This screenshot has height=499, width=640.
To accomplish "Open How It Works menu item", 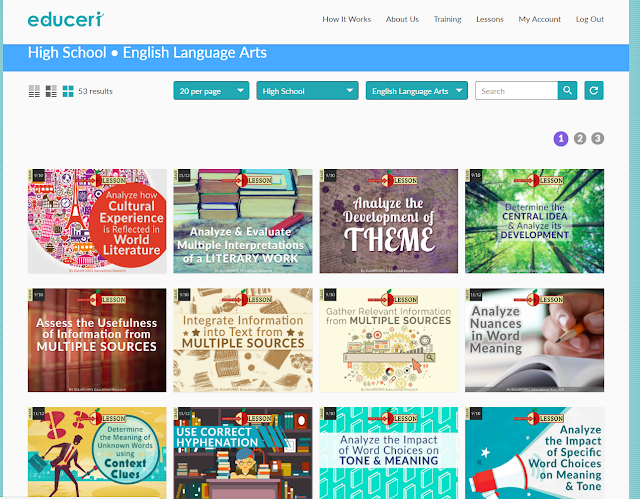I will (347, 19).
